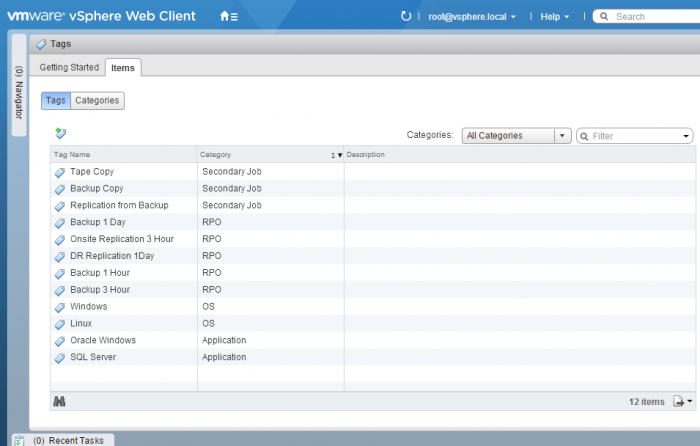700x446 pixels.
Task: Select the Backup Copy tag row
Action: click(373, 188)
